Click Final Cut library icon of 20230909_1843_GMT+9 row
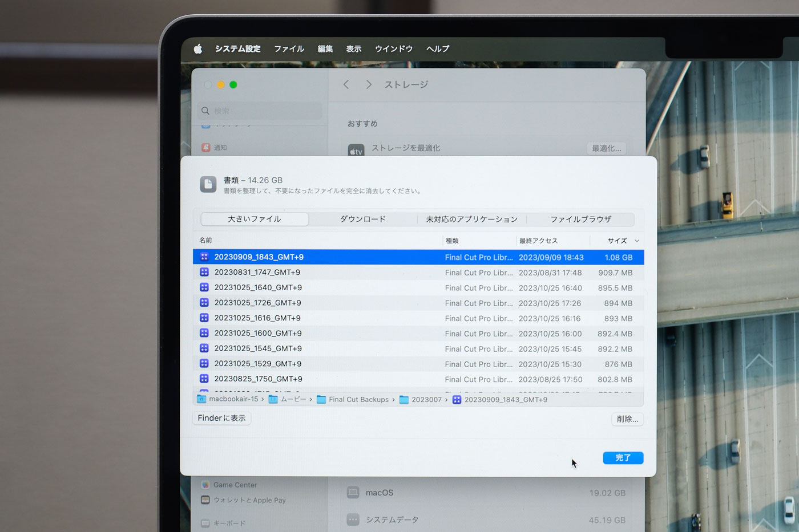Viewport: 799px width, 532px height. tap(204, 257)
